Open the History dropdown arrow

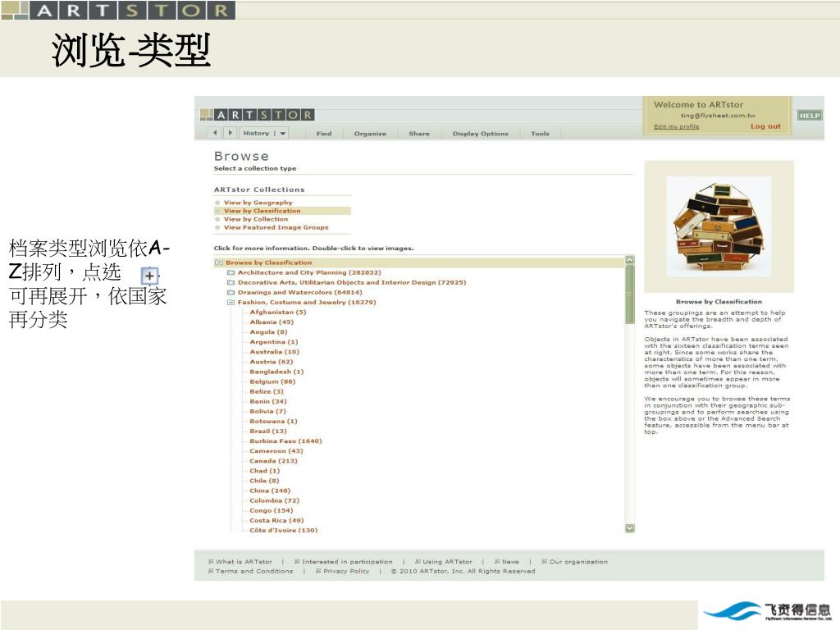click(x=282, y=134)
